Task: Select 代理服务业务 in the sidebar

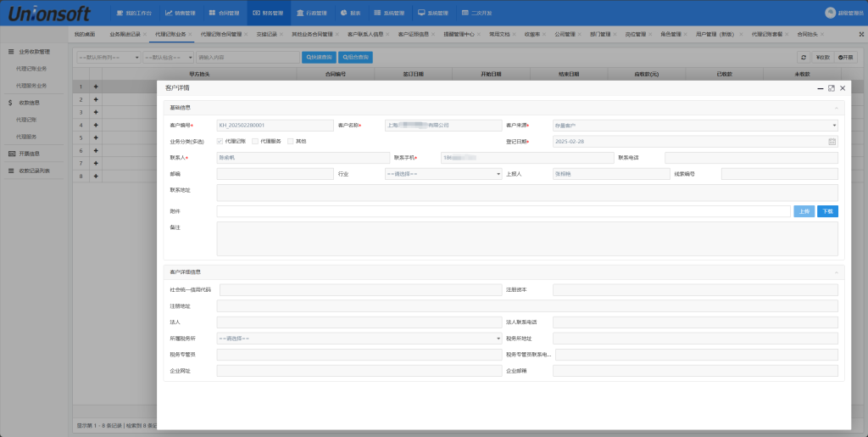Action: 31,86
